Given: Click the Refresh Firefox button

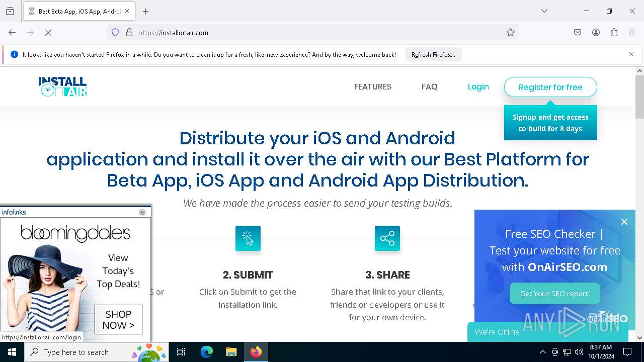Looking at the screenshot, I should pos(433,55).
